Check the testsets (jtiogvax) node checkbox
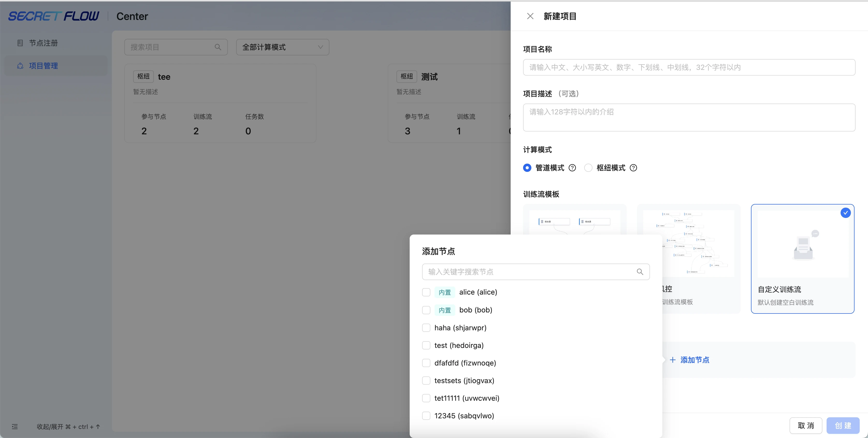Screen dimensions: 868x438 coord(426,380)
